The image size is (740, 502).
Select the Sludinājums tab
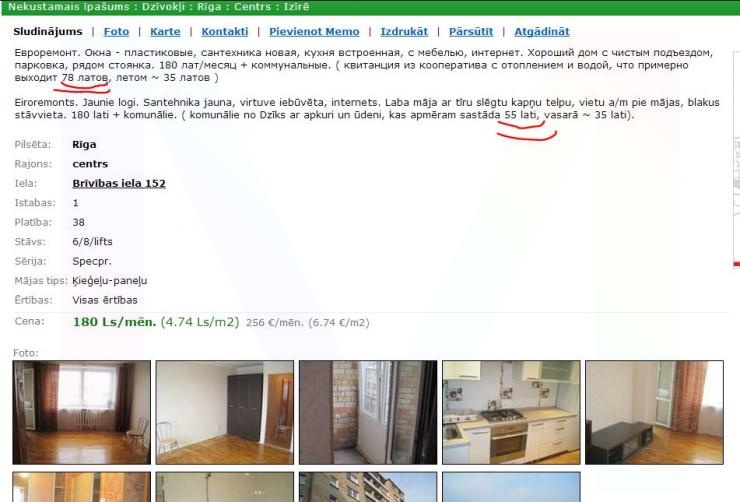pyautogui.click(x=48, y=32)
